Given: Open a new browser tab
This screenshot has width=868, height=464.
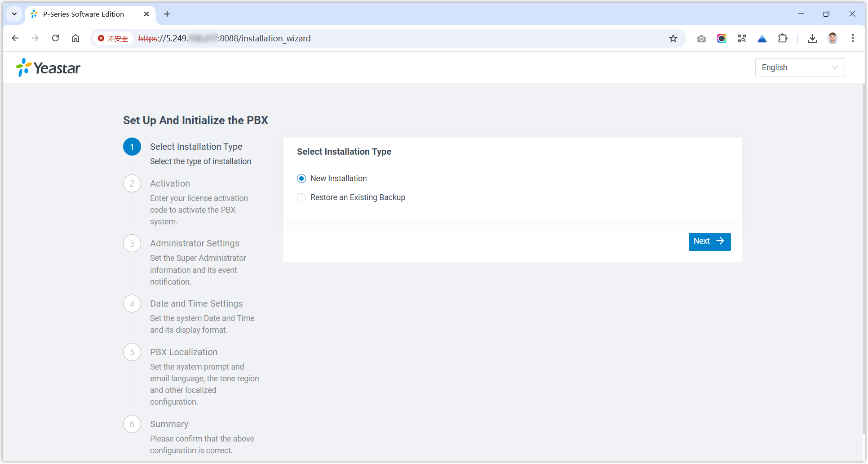Looking at the screenshot, I should tap(167, 14).
